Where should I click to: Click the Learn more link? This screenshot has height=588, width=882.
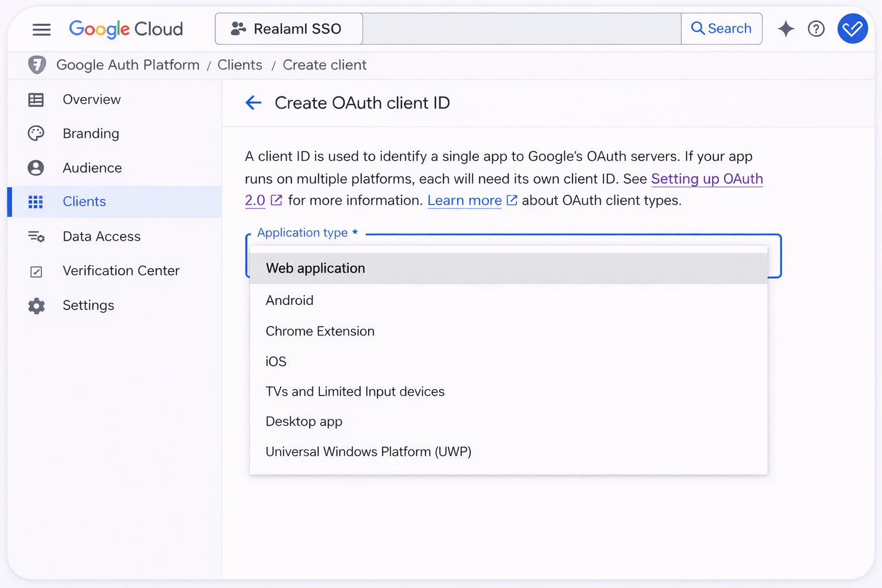pyautogui.click(x=465, y=200)
